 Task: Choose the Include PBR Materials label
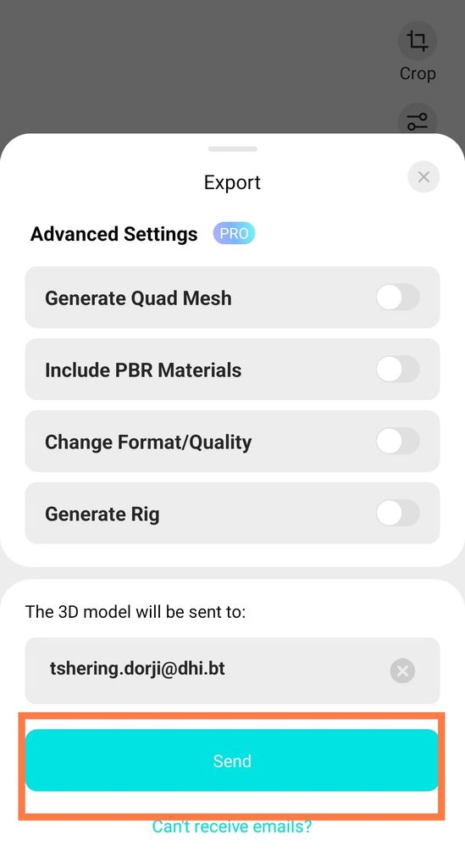pyautogui.click(x=143, y=370)
